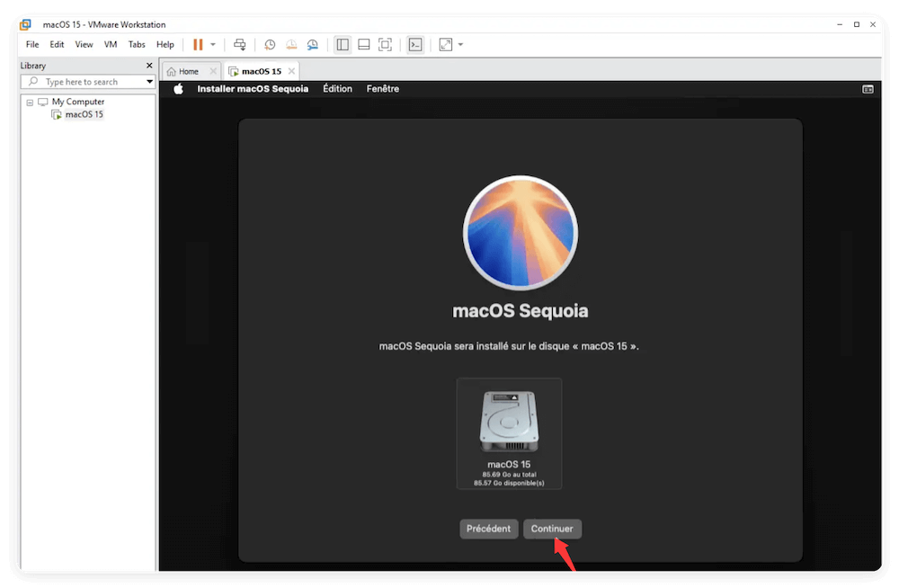Select macOS 15 in the Library tree
Image resolution: width=899 pixels, height=588 pixels.
pos(83,114)
